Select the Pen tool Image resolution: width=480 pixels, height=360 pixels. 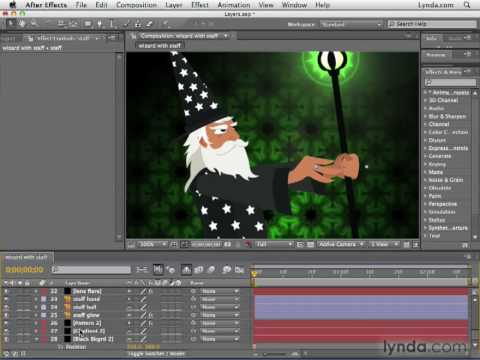(99, 24)
